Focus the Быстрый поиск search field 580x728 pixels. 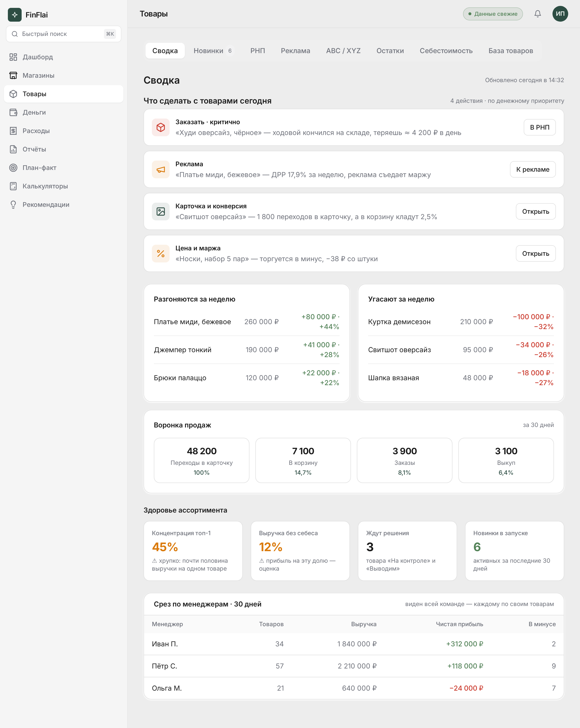63,34
